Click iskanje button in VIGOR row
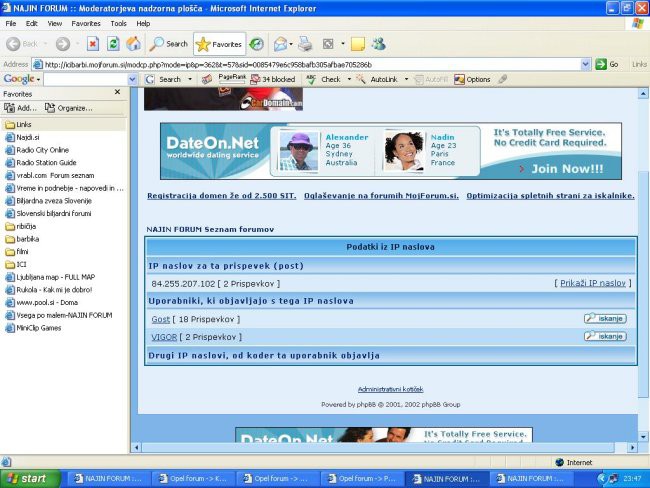 pos(605,336)
